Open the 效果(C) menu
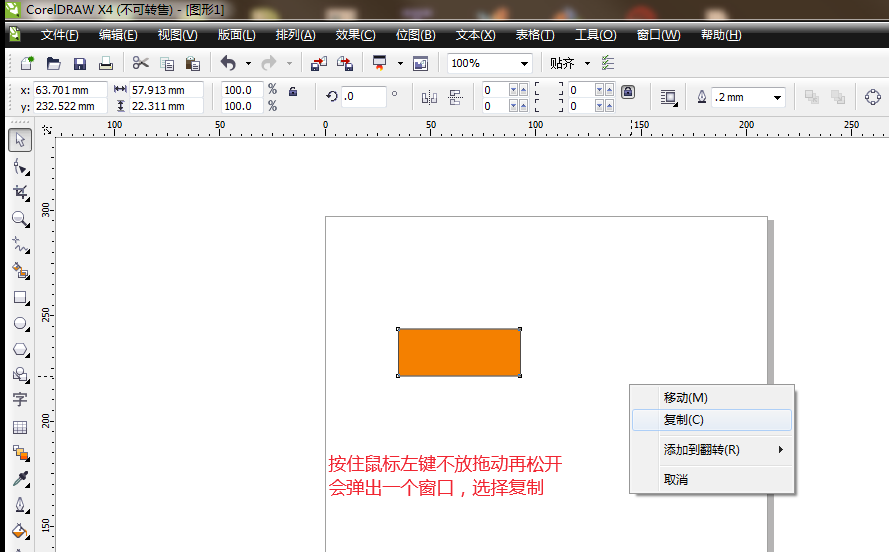889x552 pixels. (x=355, y=34)
